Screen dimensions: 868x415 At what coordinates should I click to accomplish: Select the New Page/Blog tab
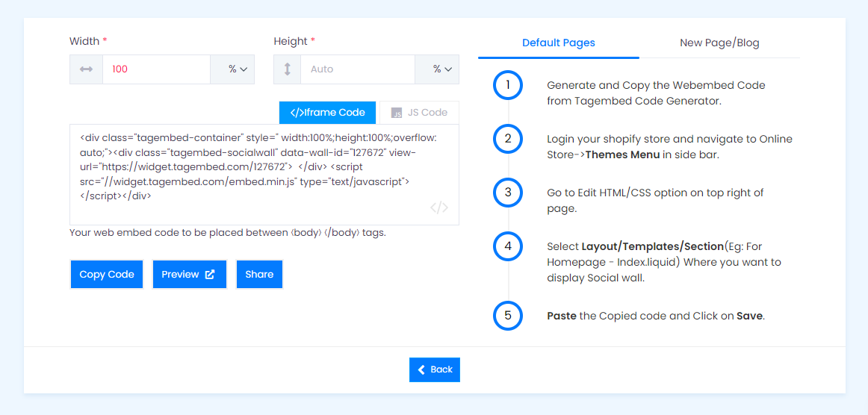[719, 43]
